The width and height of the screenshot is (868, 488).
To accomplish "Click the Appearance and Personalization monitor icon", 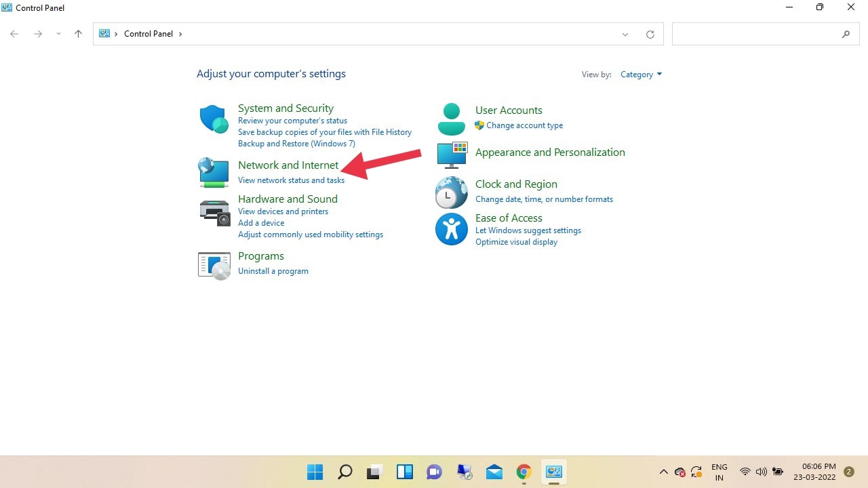I will click(x=451, y=155).
